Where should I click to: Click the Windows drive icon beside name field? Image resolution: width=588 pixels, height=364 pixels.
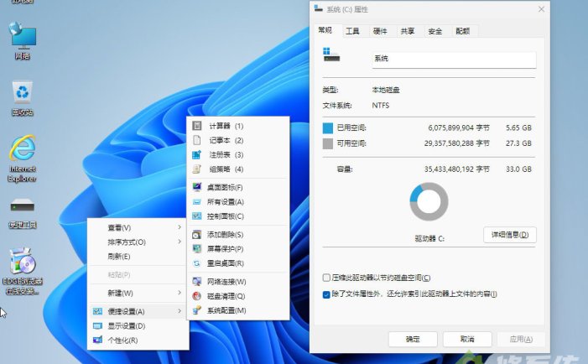pyautogui.click(x=331, y=55)
